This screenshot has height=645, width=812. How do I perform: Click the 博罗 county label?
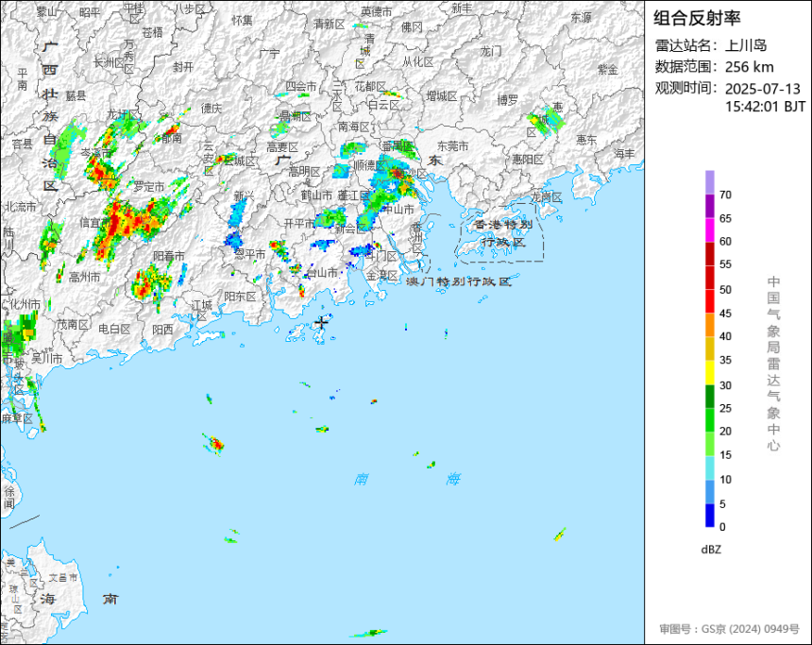(508, 100)
